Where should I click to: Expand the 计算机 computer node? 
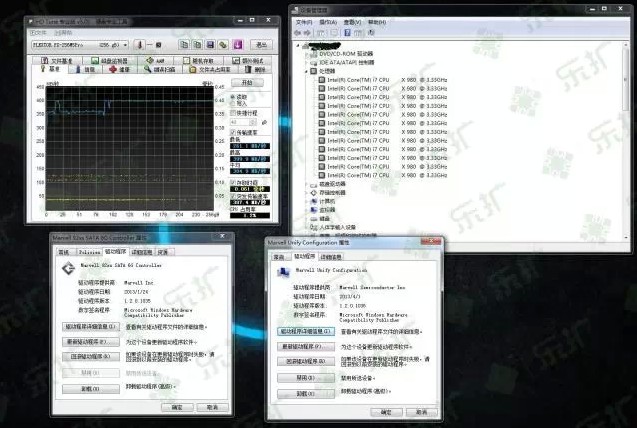coord(306,201)
